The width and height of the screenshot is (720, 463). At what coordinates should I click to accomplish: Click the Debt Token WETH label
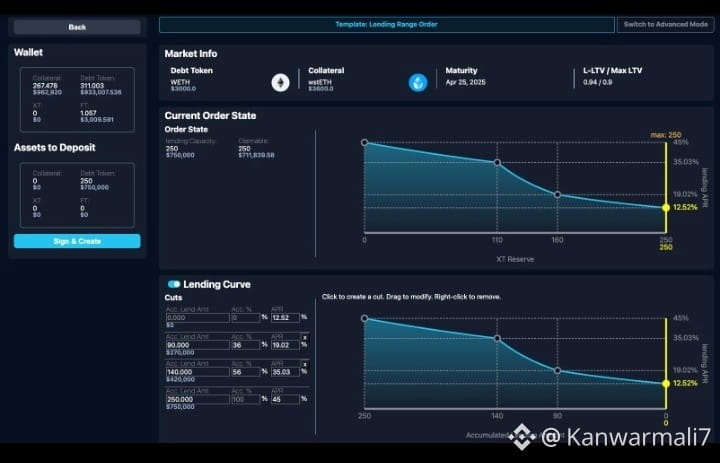point(180,82)
